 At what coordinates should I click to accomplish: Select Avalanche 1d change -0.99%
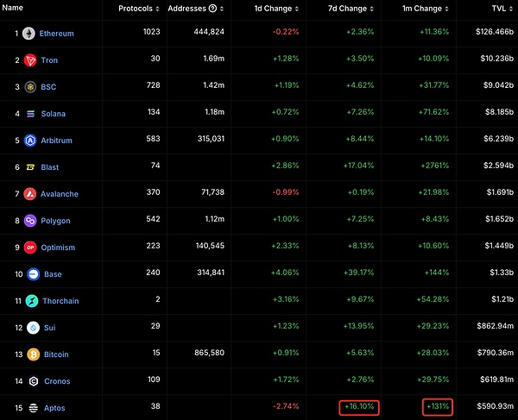click(286, 192)
